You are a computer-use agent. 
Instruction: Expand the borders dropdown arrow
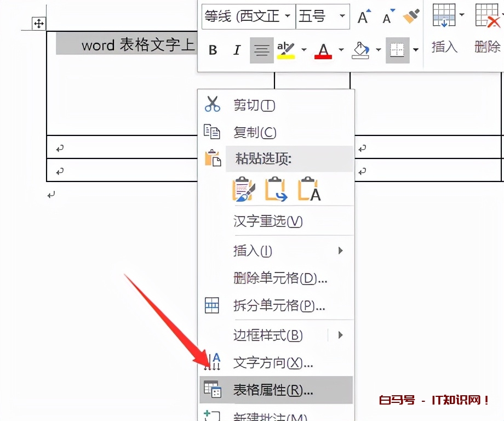416,50
